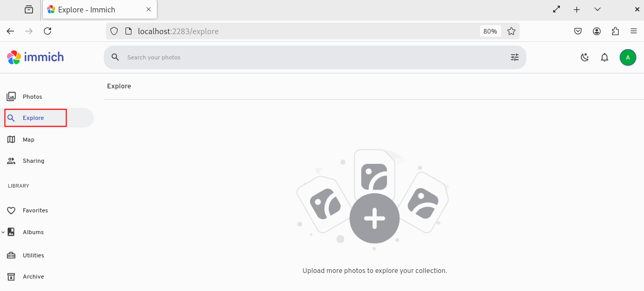This screenshot has height=291, width=644.
Task: Click the upload plus placeholder
Action: [x=374, y=218]
